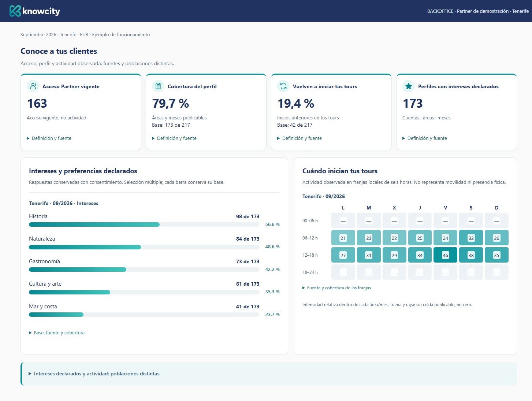Expand Base, fuente y cobertura details
This screenshot has width=532, height=401.
point(57,333)
